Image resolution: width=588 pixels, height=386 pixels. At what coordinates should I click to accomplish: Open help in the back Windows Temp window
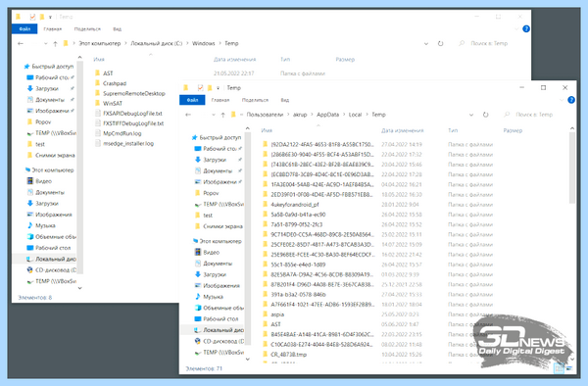tap(526, 28)
